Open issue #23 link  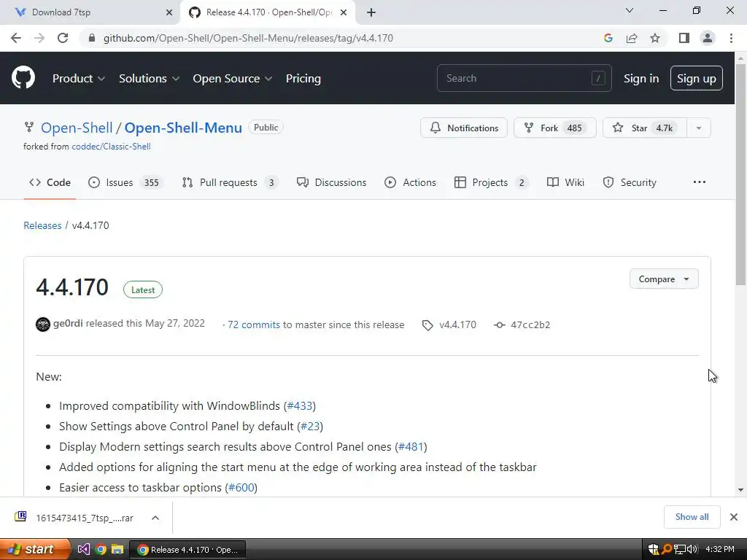(x=310, y=426)
